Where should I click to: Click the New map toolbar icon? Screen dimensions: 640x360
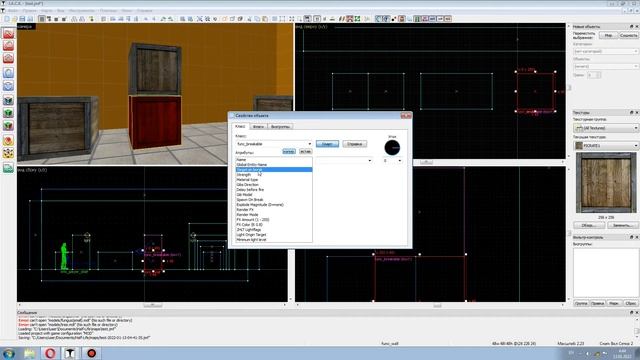point(7,19)
